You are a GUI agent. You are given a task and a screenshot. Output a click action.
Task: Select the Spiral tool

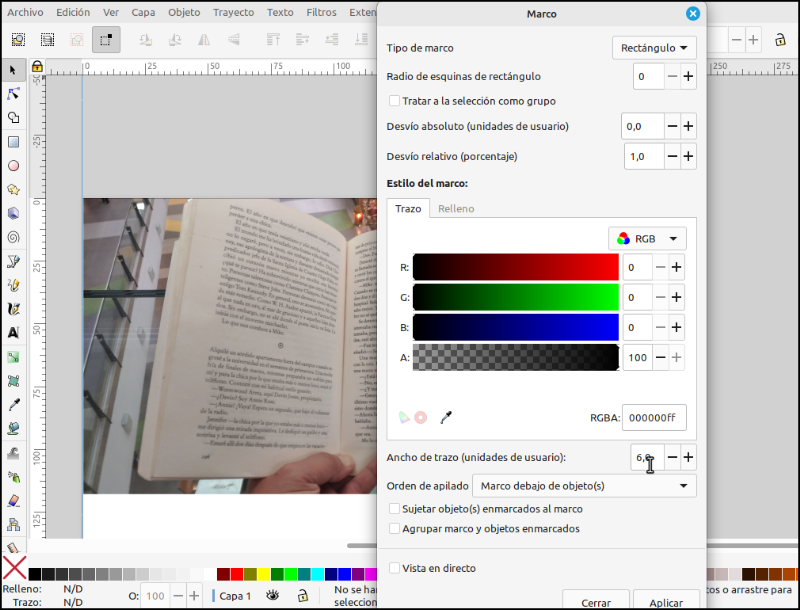pos(13,237)
